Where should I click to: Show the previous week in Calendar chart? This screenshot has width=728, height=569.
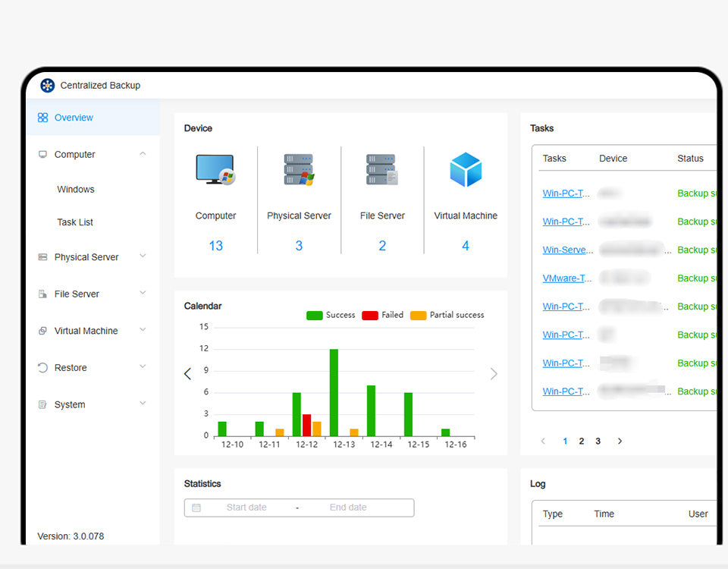[188, 374]
